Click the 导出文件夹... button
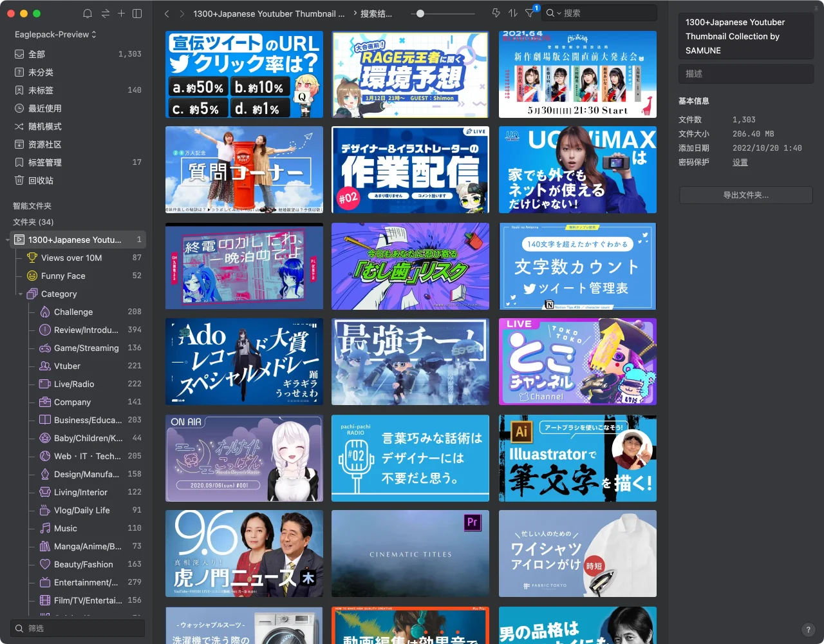824x644 pixels. point(745,195)
